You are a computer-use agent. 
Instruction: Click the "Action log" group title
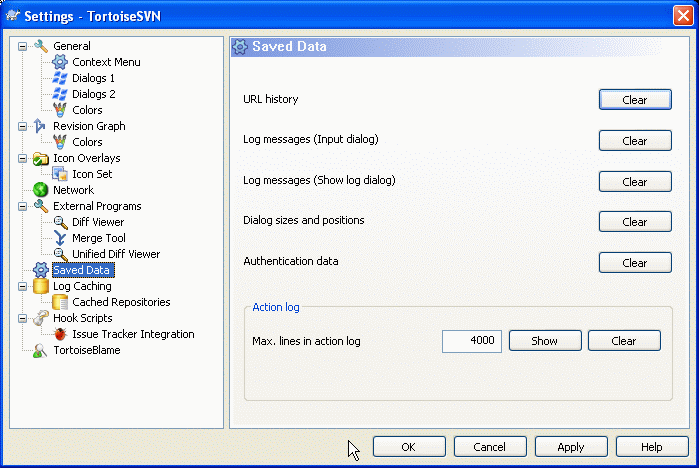[276, 307]
